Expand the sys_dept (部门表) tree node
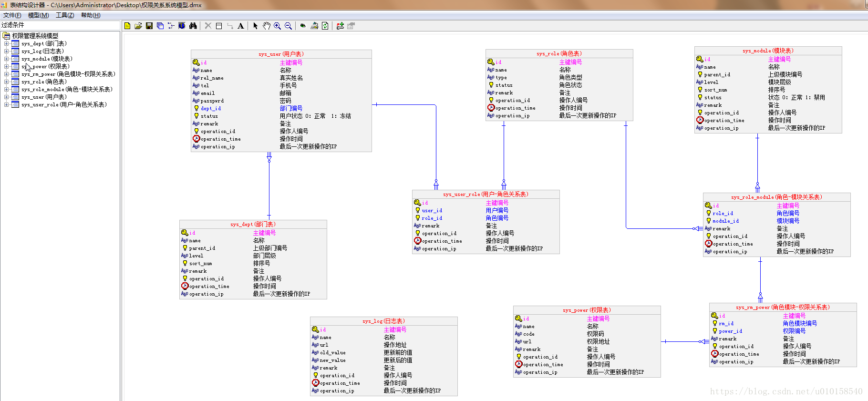 [x=7, y=43]
